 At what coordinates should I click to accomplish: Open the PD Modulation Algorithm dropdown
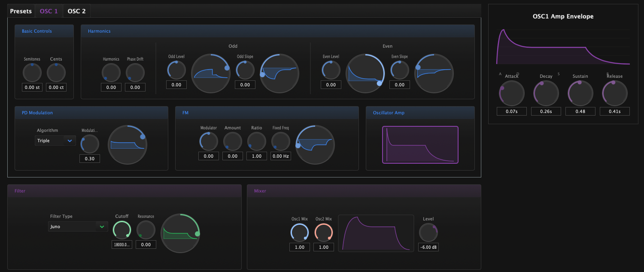(x=55, y=141)
